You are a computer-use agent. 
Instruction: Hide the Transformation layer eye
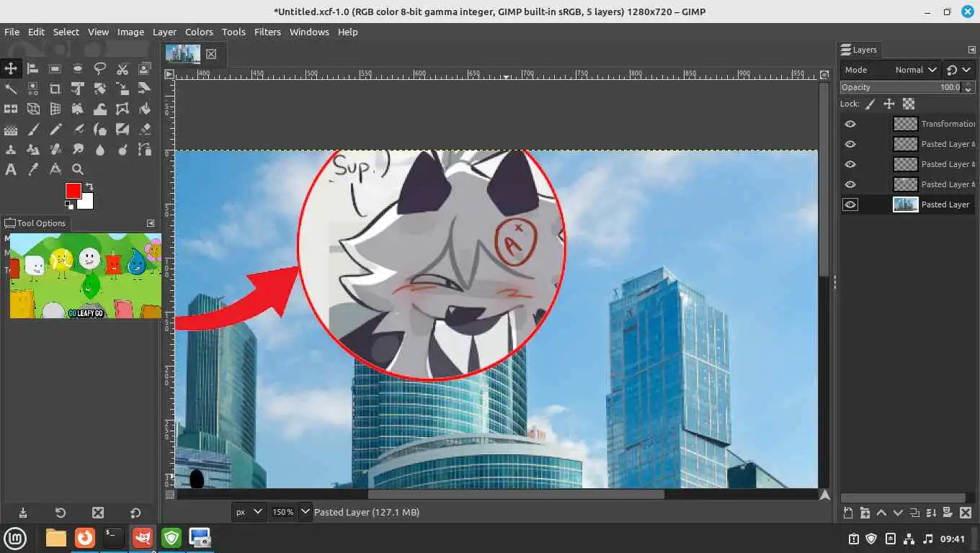[850, 124]
